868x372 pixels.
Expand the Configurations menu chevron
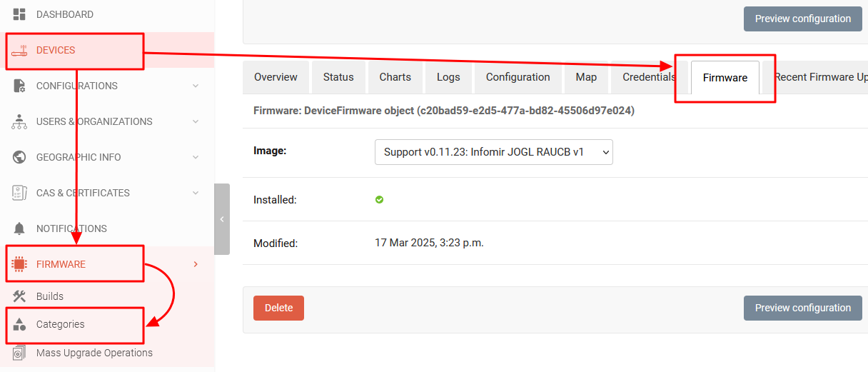196,86
